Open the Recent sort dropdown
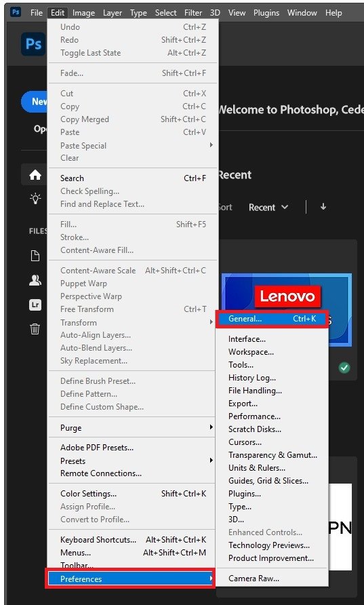The width and height of the screenshot is (364, 605). (268, 207)
